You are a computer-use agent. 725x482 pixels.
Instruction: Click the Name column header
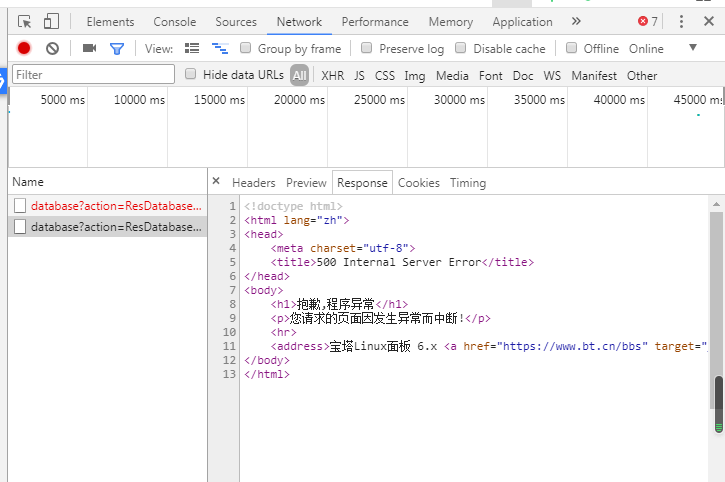108,181
